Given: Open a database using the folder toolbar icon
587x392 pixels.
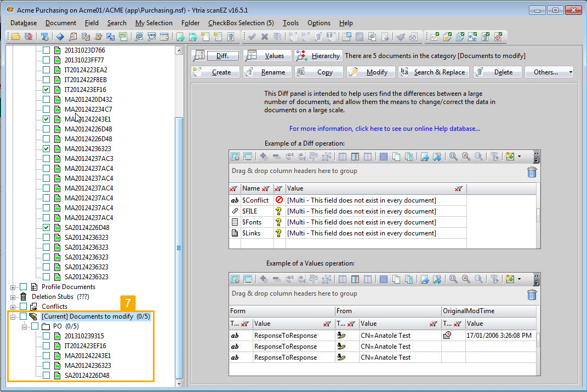Looking at the screenshot, I should (x=15, y=37).
